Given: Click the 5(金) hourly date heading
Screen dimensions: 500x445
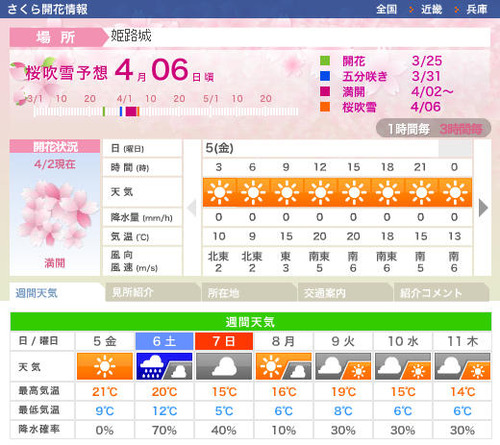Looking at the screenshot, I should click(219, 148).
